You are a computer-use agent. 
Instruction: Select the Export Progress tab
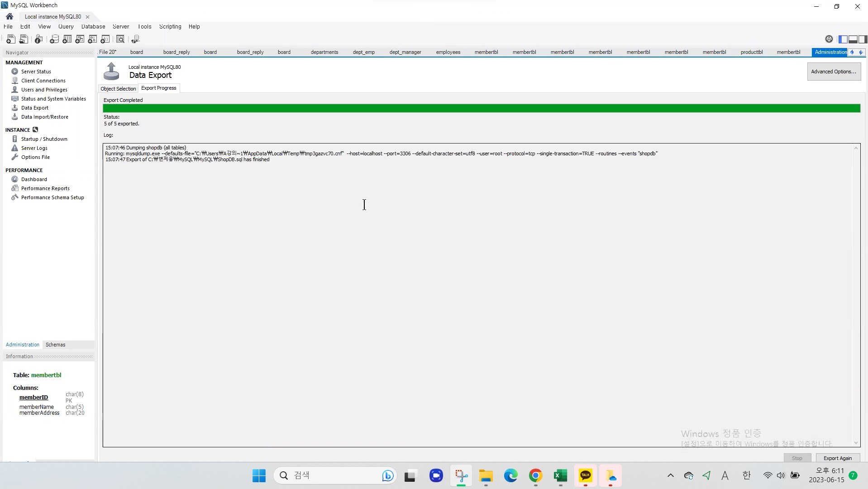coord(159,88)
